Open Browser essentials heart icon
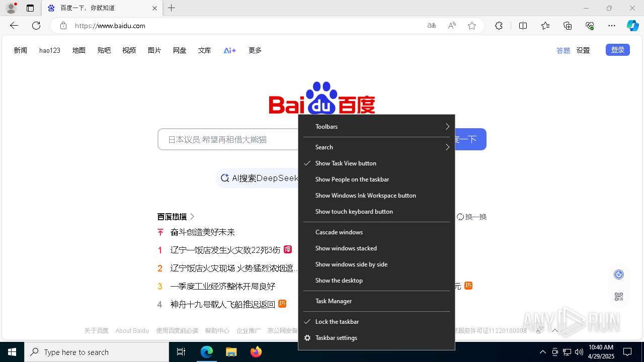Screen dimensions: 644x362 tap(590, 26)
